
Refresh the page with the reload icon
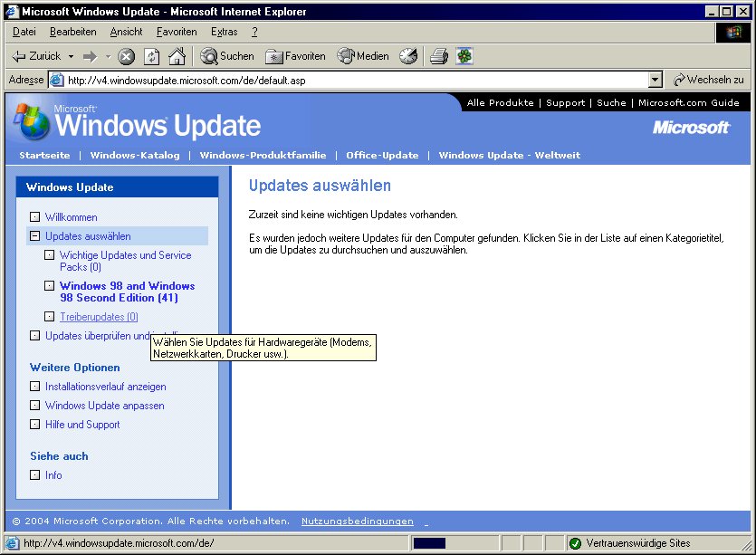click(x=152, y=56)
